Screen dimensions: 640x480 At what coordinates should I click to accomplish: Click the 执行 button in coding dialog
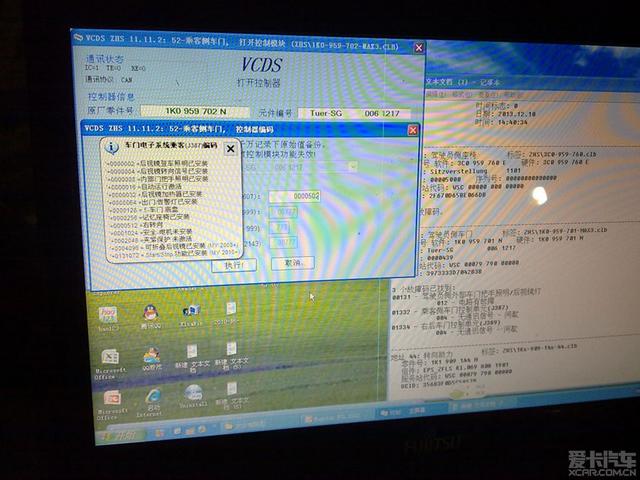[x=234, y=265]
